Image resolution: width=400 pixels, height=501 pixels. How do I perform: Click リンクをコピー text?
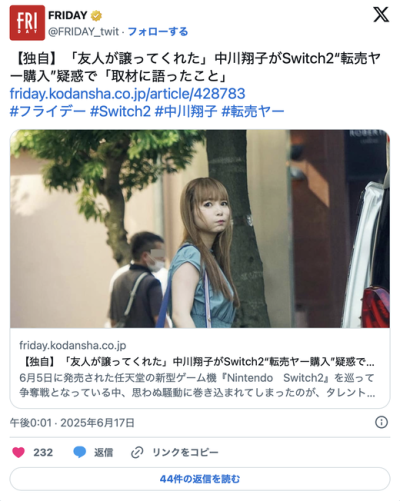tap(185, 452)
